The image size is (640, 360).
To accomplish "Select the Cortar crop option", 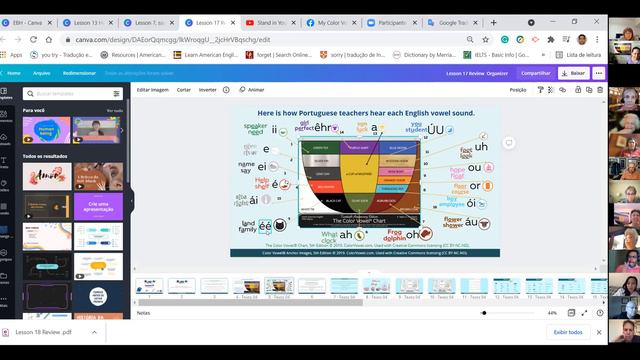I will click(184, 90).
